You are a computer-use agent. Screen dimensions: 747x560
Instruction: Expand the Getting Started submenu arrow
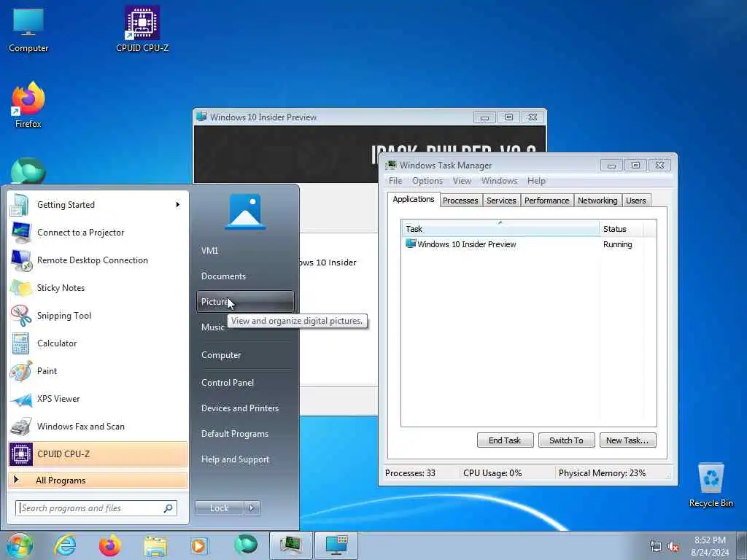pyautogui.click(x=178, y=205)
